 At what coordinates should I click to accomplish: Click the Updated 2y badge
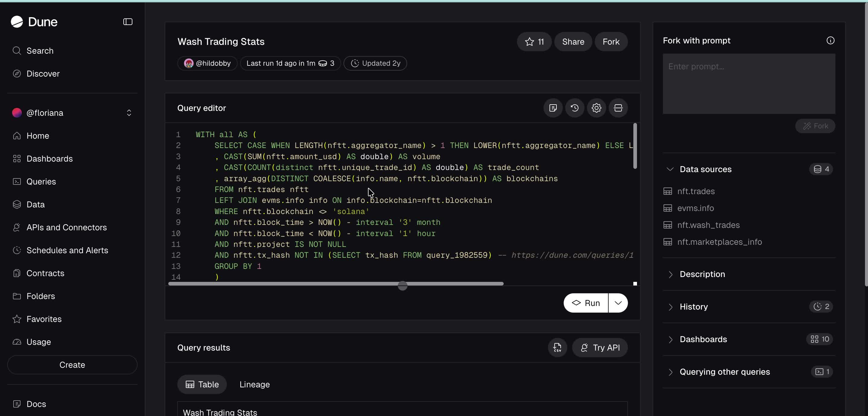(375, 63)
